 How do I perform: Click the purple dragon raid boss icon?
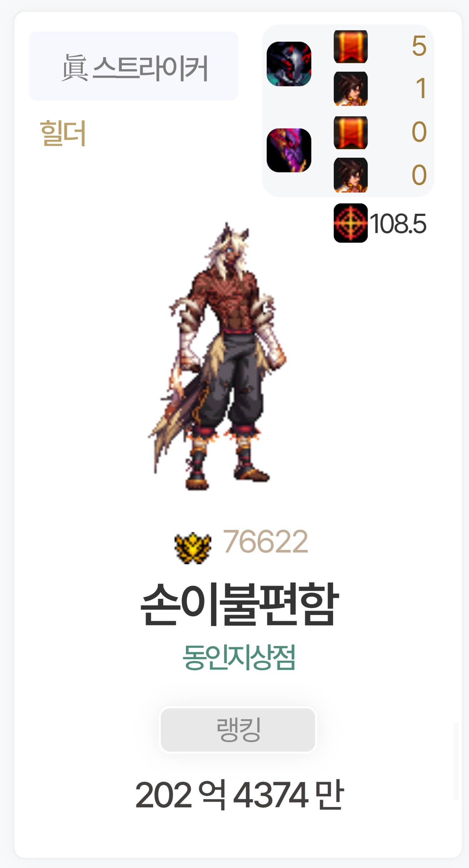(289, 150)
